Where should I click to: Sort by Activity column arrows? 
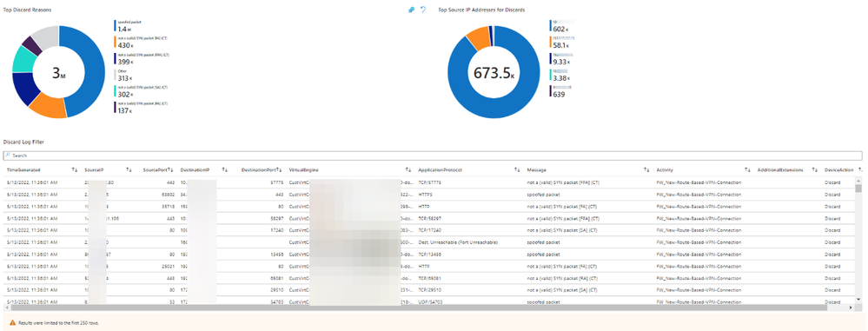[x=747, y=170]
